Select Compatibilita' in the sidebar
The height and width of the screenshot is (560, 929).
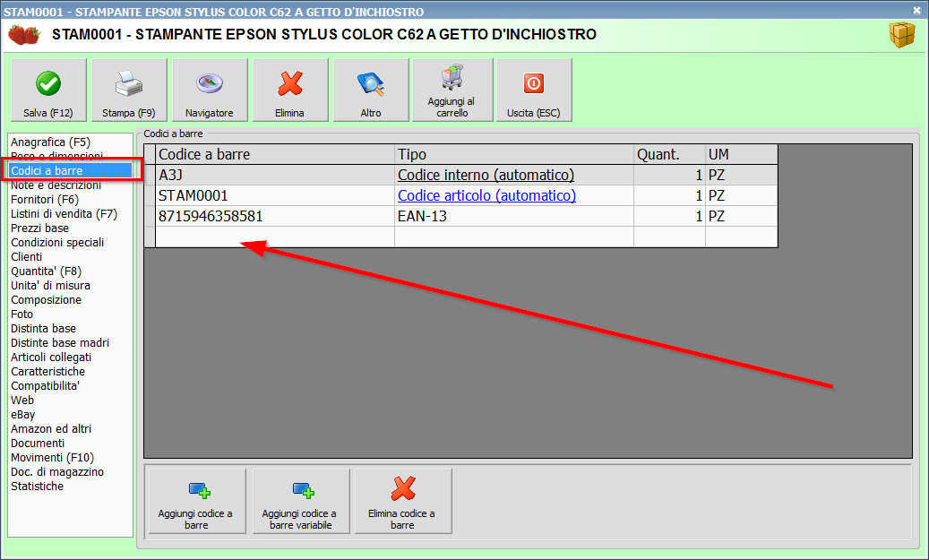pyautogui.click(x=45, y=386)
